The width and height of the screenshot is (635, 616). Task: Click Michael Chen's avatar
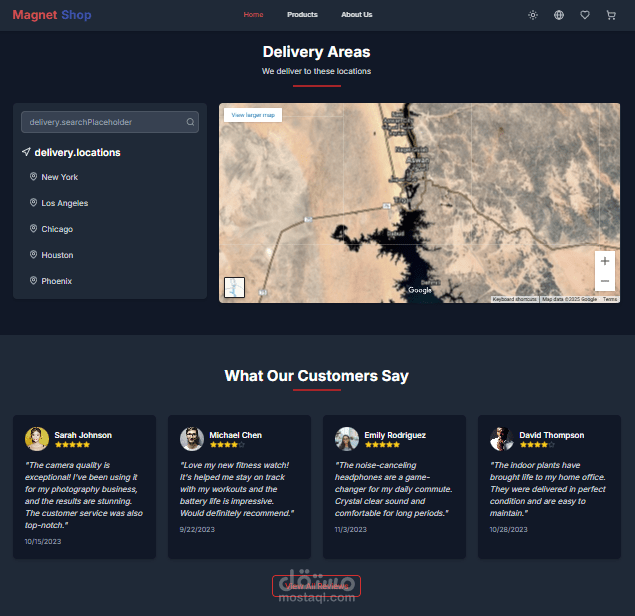coord(192,439)
